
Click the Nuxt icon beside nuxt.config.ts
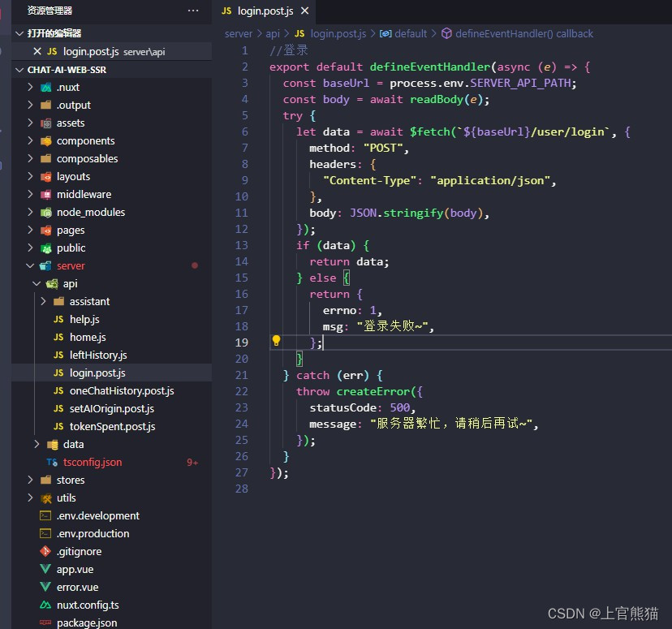pos(45,605)
